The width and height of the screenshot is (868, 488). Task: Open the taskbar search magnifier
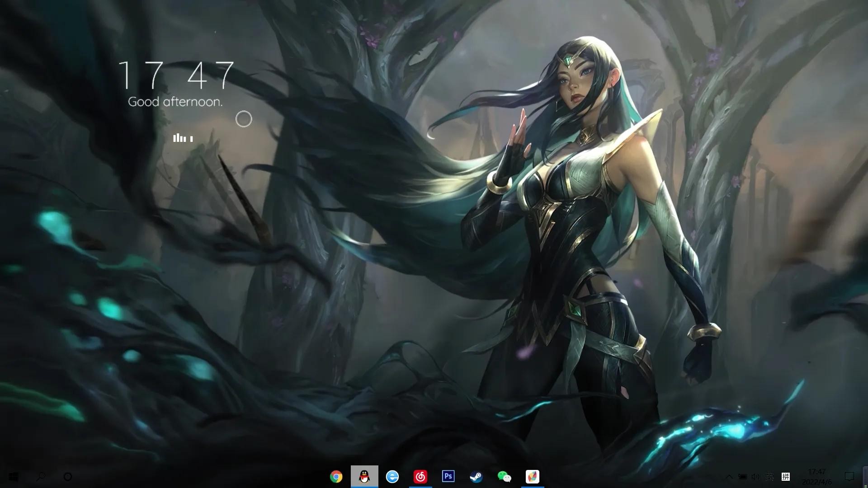[x=41, y=477]
